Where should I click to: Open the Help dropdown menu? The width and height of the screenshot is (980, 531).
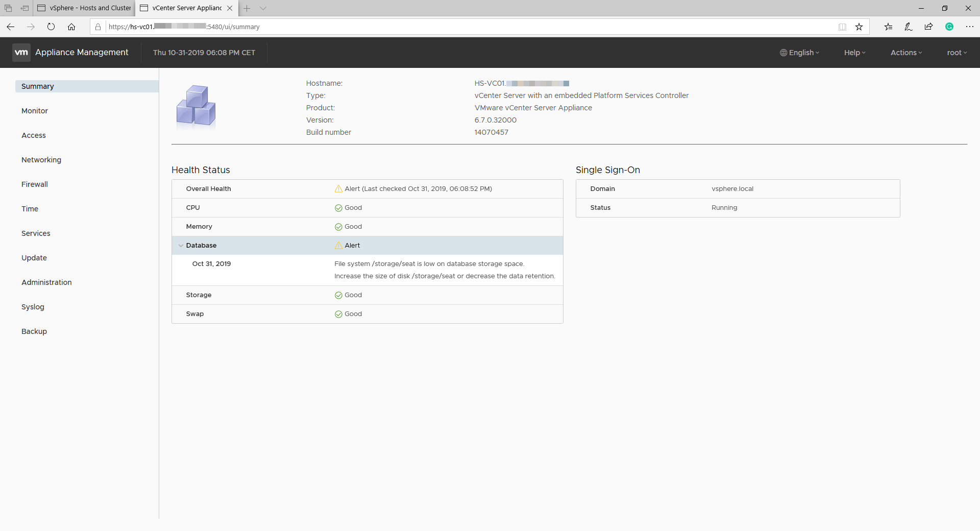point(855,53)
